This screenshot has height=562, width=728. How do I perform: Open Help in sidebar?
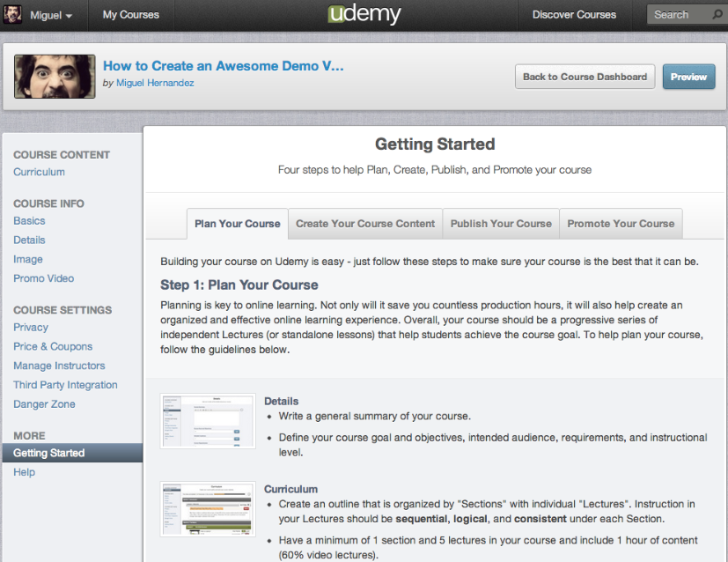tap(24, 472)
